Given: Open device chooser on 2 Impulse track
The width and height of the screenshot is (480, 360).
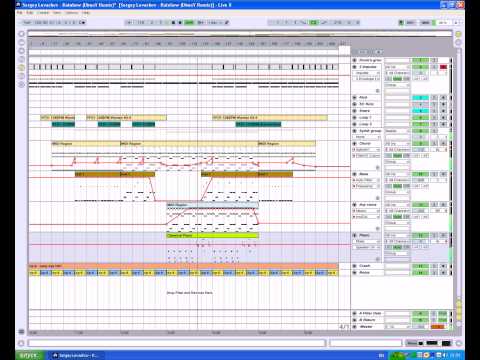Looking at the screenshot, I should [366, 73].
